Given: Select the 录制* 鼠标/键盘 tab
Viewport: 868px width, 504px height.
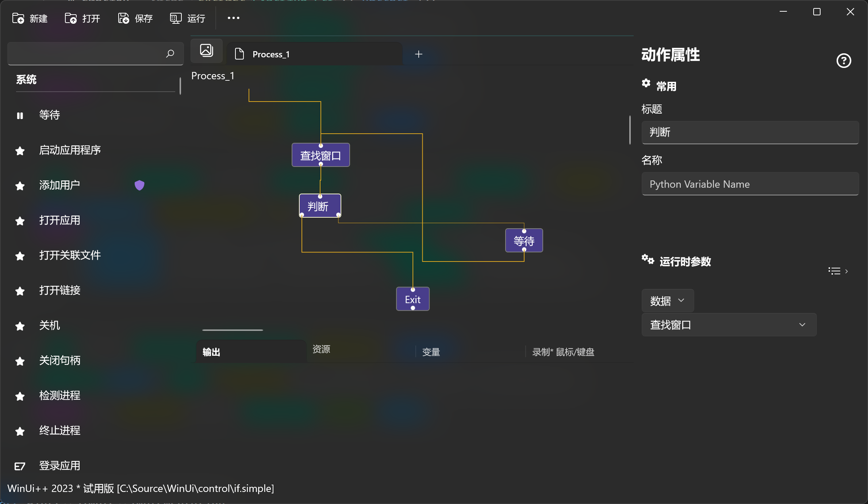Looking at the screenshot, I should tap(563, 352).
